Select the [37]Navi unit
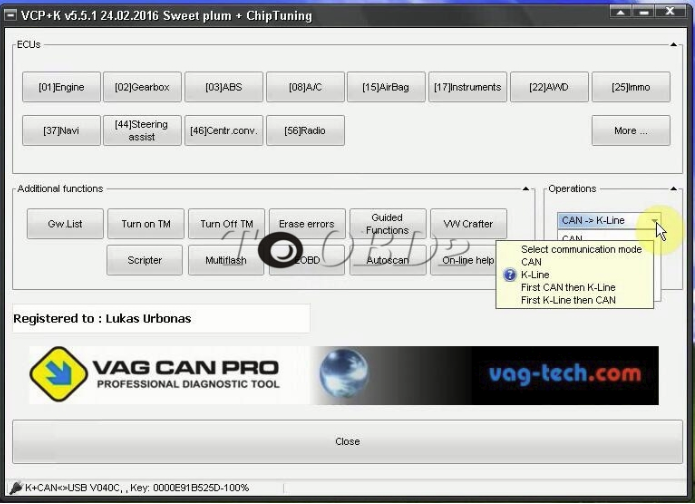 coord(61,130)
